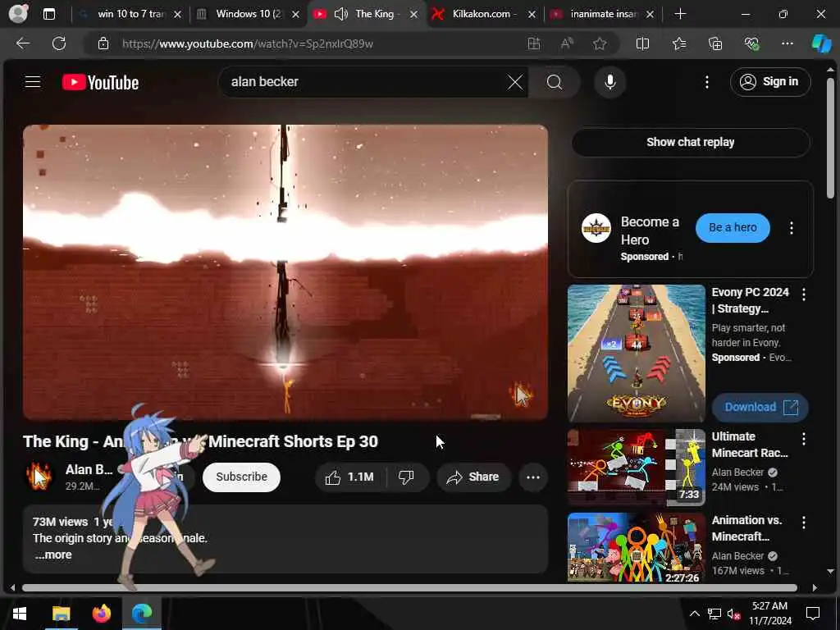Dislike the video

[x=407, y=477]
